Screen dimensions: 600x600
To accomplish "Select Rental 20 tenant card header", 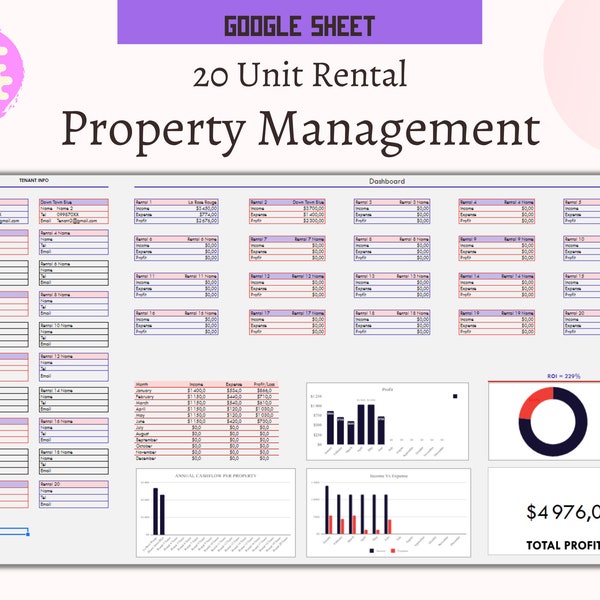I will point(74,484).
